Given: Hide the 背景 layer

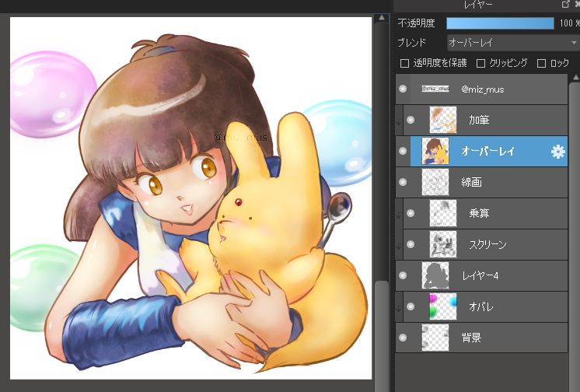Looking at the screenshot, I should pyautogui.click(x=403, y=338).
